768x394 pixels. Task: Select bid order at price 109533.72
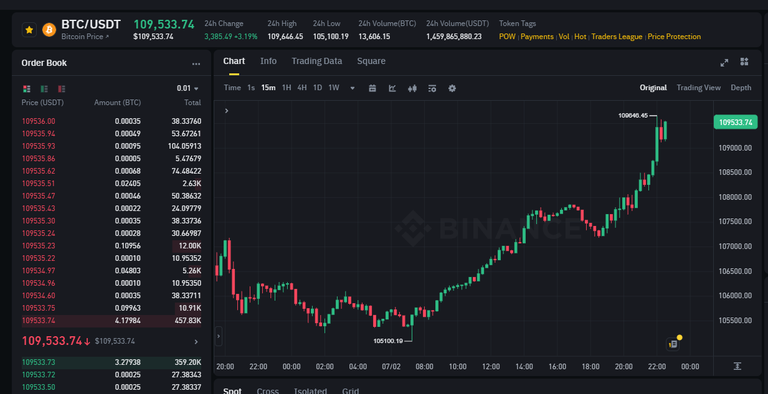point(112,375)
